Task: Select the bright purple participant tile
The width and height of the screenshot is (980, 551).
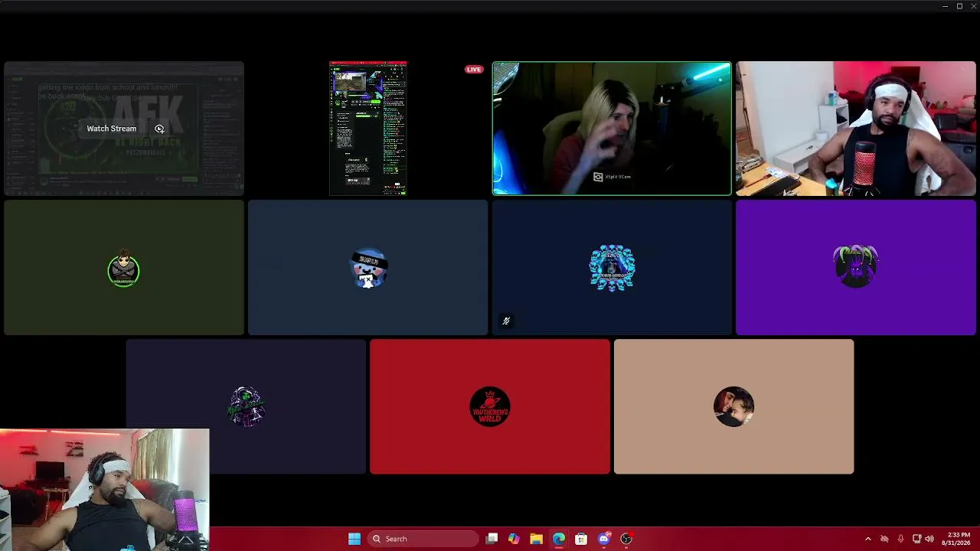Action: coord(856,268)
